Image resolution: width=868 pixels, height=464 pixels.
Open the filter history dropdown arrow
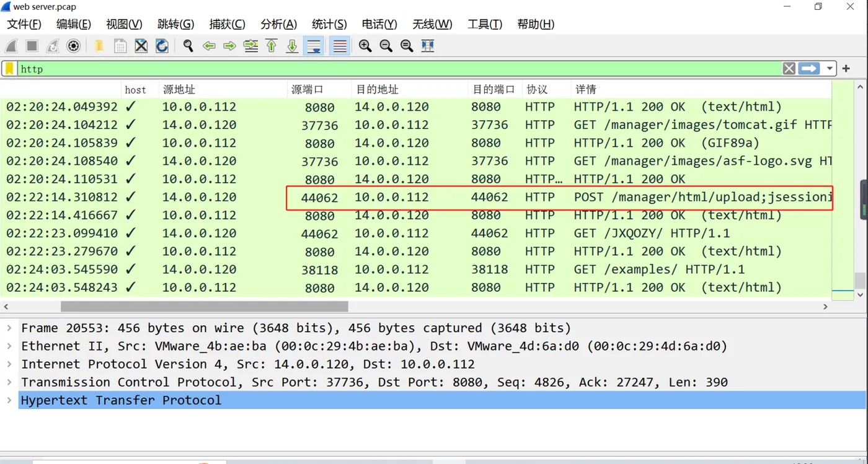point(830,69)
